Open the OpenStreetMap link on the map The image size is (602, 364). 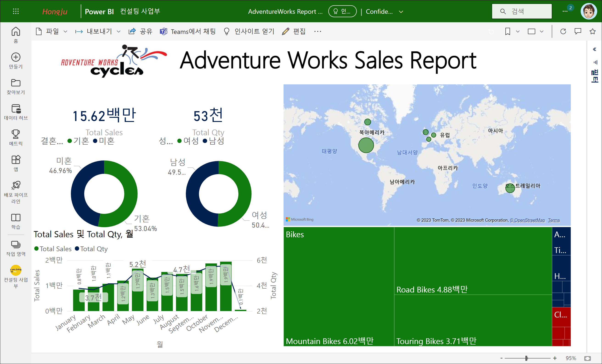coord(527,220)
